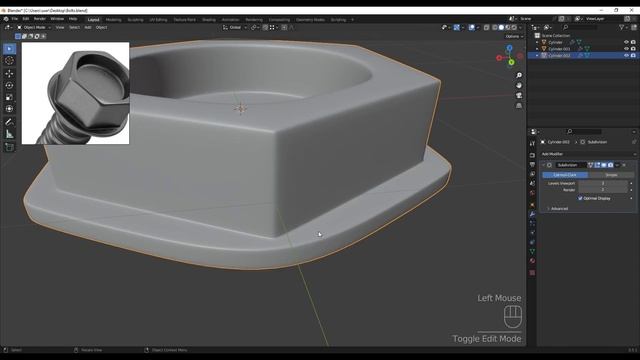640x360 pixels.
Task: Switch to UV Editing workspace tab
Action: [x=158, y=20]
